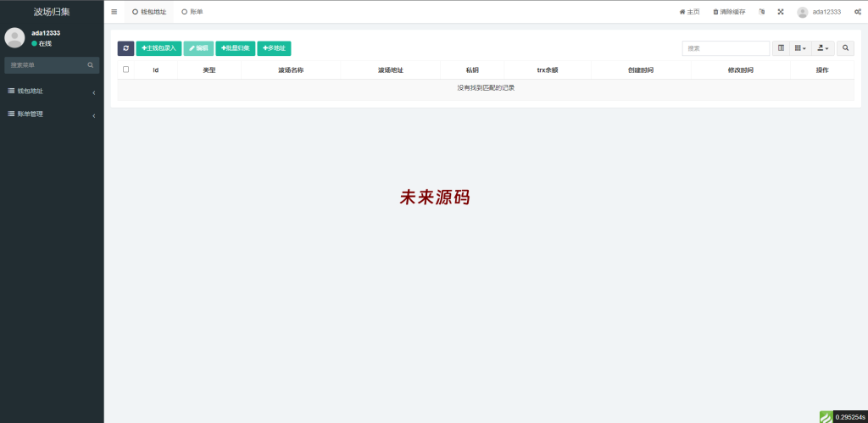
Task: Toggle the fullscreen icon
Action: [x=781, y=12]
